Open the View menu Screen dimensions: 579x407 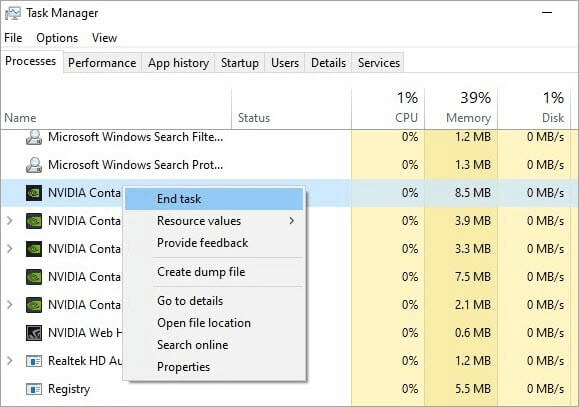click(105, 38)
